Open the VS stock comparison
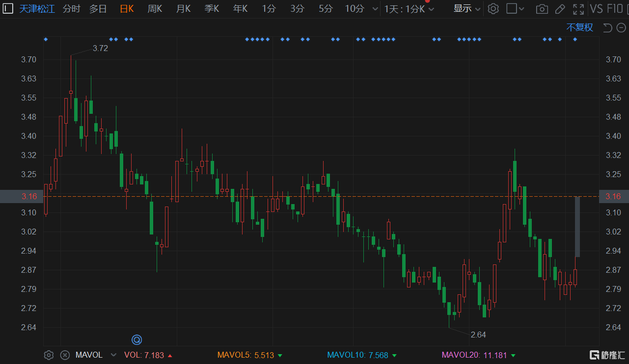The height and width of the screenshot is (364, 629). pyautogui.click(x=597, y=9)
